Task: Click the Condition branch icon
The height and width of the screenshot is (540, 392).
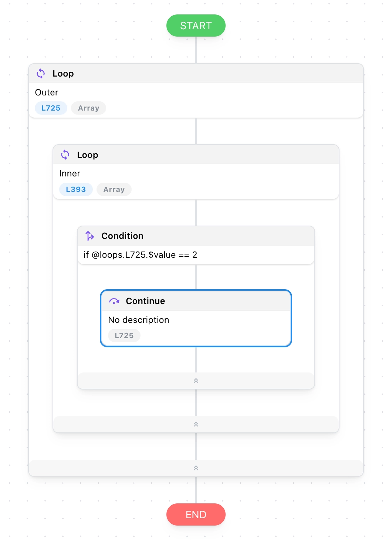Action: (89, 236)
